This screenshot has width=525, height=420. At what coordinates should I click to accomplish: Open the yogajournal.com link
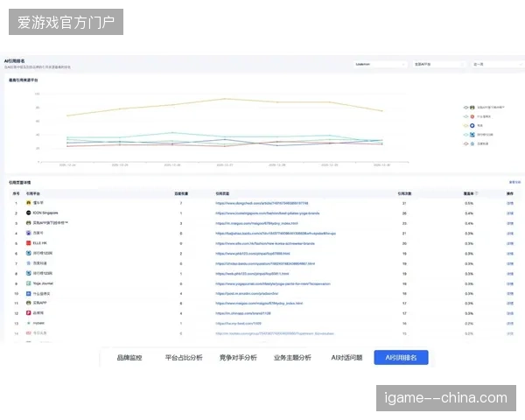point(273,283)
